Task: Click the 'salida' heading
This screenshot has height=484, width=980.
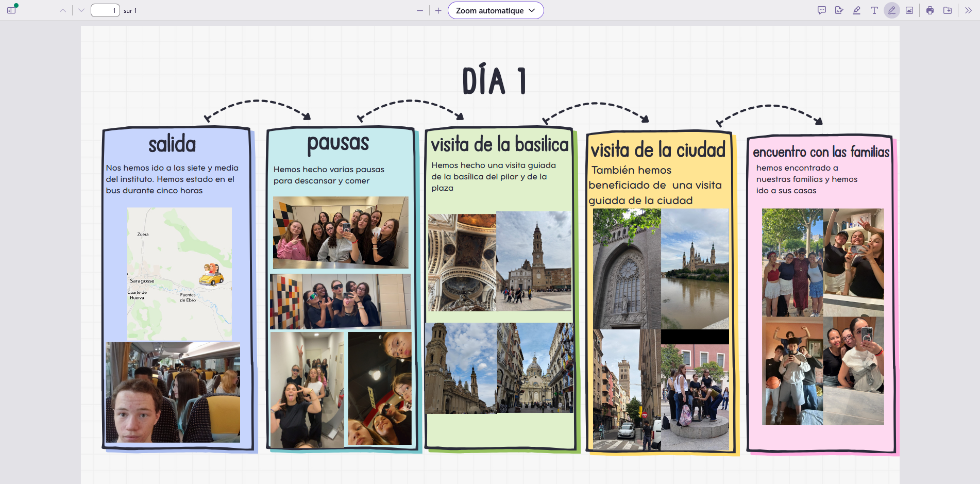Action: (172, 144)
